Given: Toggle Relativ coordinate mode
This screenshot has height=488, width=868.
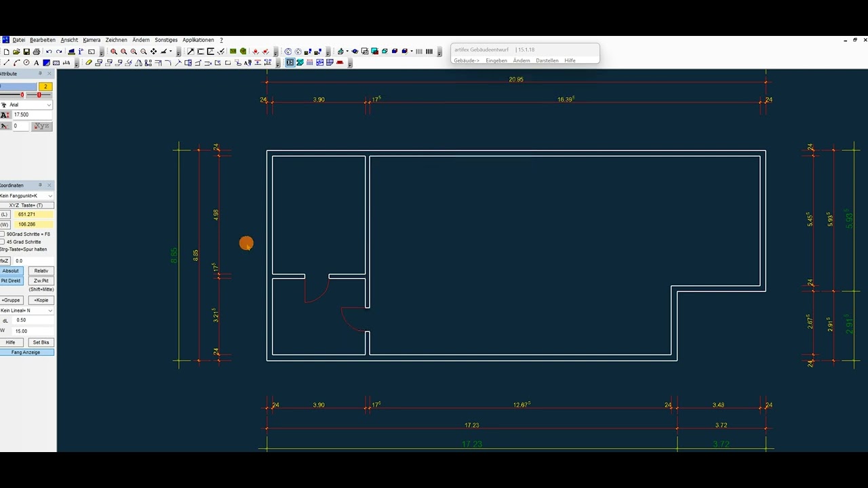Looking at the screenshot, I should [41, 270].
